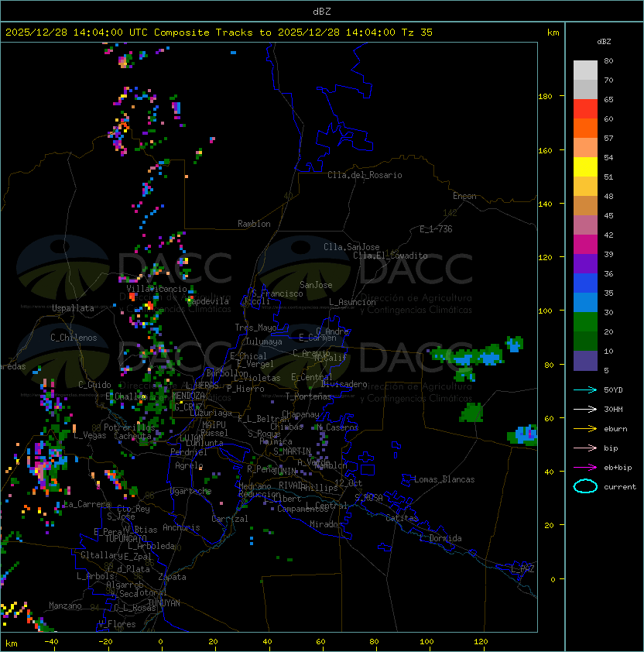The image size is (644, 652).
Task: Click the E_1-736 label
Action: [436, 228]
